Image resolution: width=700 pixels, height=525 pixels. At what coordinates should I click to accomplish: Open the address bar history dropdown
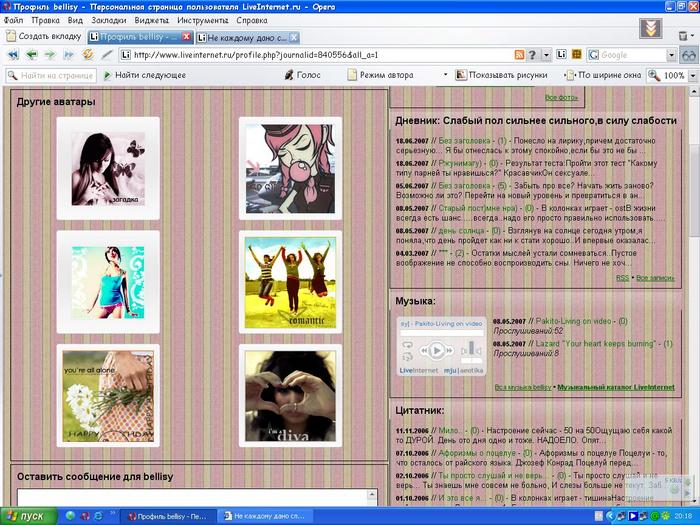[x=546, y=55]
